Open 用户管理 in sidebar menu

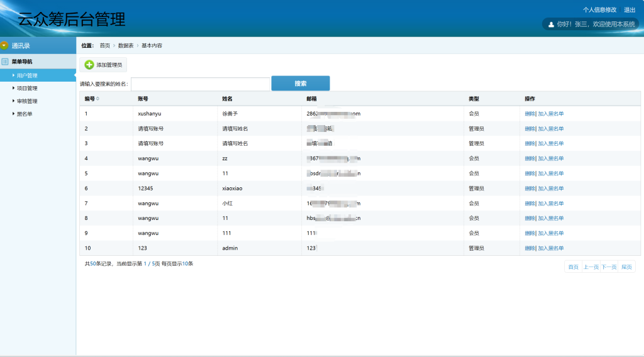(x=27, y=75)
